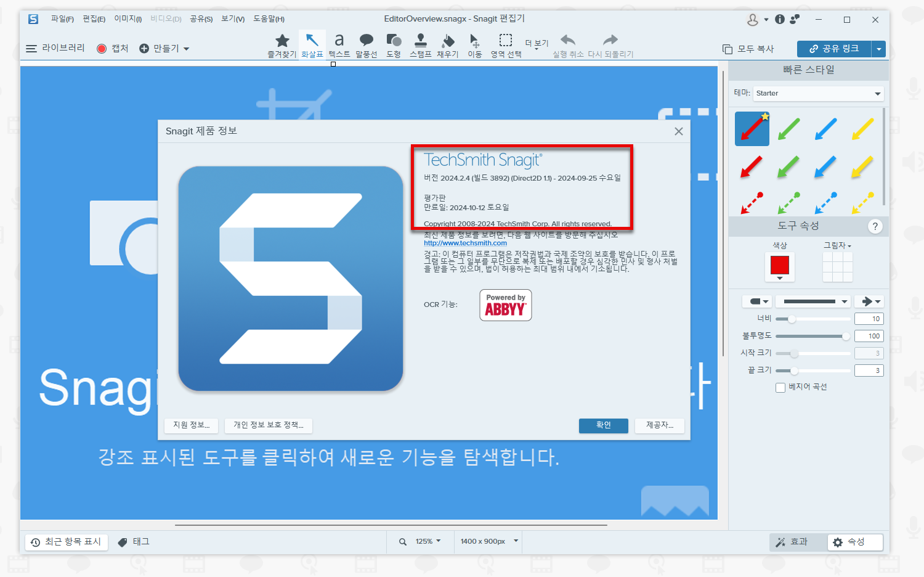Viewport: 924px width, 577px height.
Task: Open the tool properties help question icon
Action: [875, 226]
